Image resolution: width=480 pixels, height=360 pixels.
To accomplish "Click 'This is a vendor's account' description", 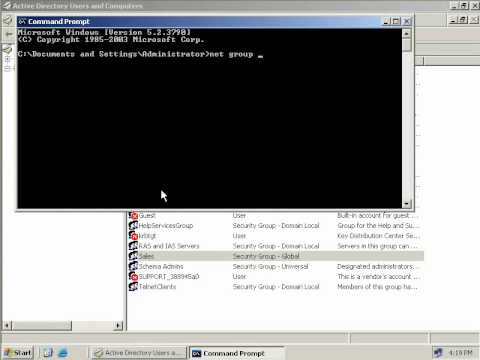I will tap(378, 276).
